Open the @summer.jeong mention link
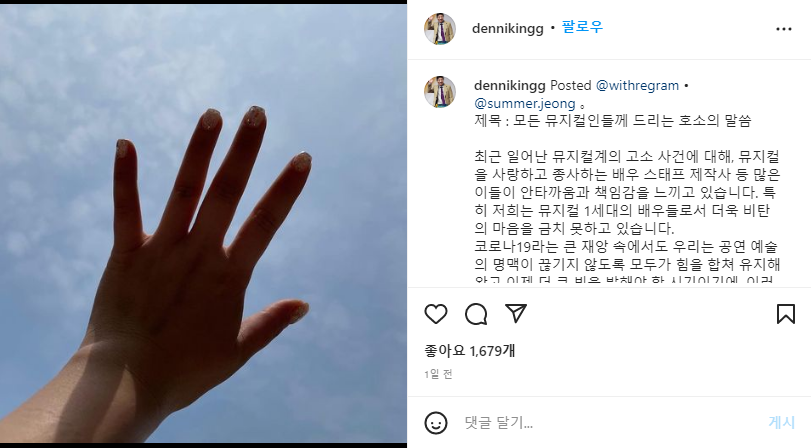 524,103
